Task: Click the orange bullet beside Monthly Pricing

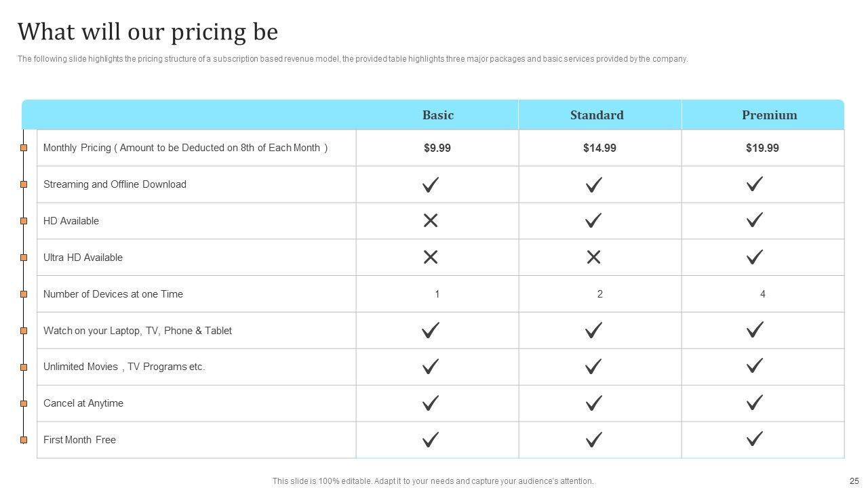Action: point(24,148)
